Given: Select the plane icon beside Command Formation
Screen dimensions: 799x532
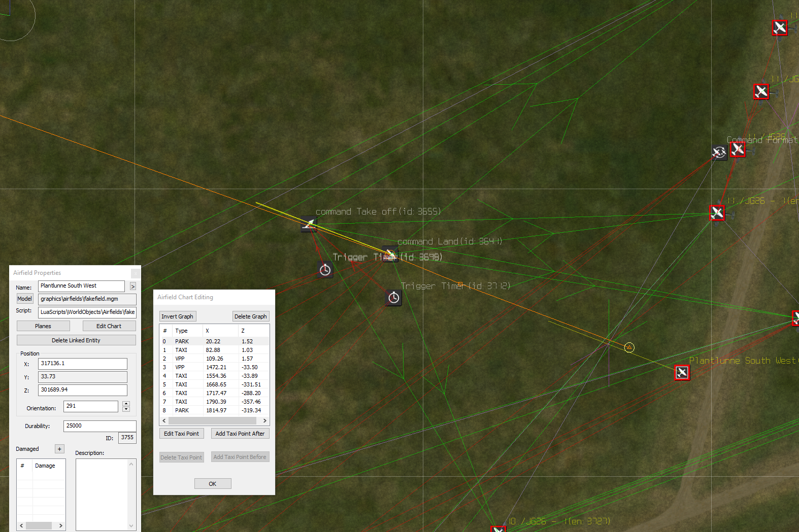Looking at the screenshot, I should 738,149.
